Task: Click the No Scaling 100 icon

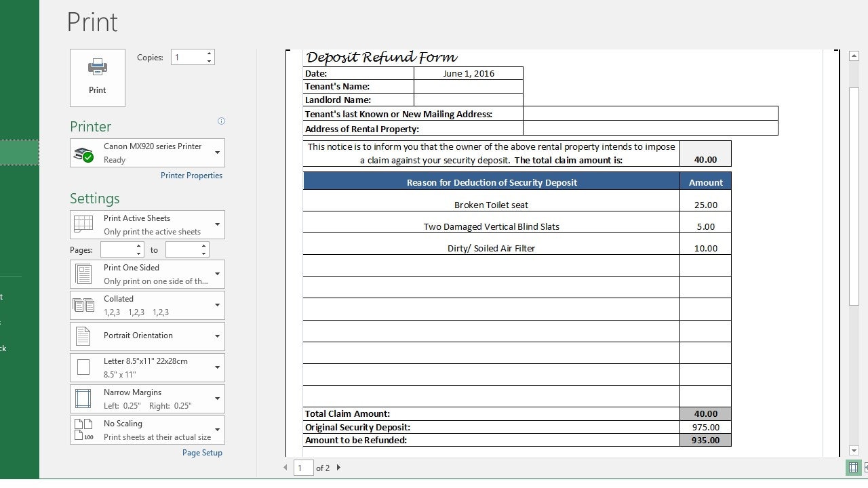Action: pos(82,430)
